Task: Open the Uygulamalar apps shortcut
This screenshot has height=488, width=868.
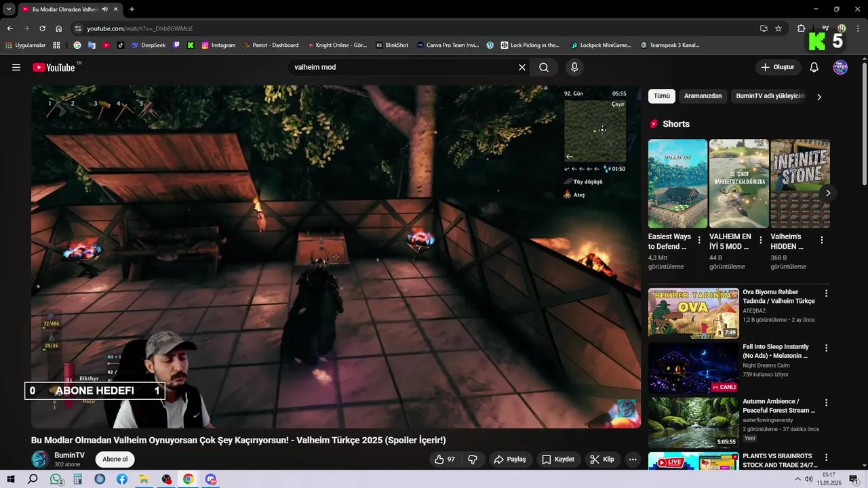Action: 26,45
